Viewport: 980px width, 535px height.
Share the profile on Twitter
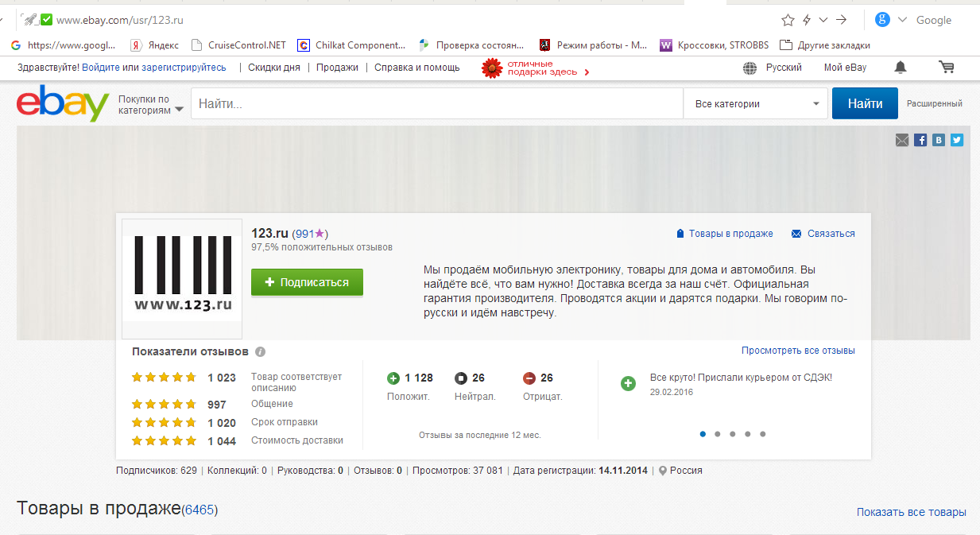click(957, 140)
